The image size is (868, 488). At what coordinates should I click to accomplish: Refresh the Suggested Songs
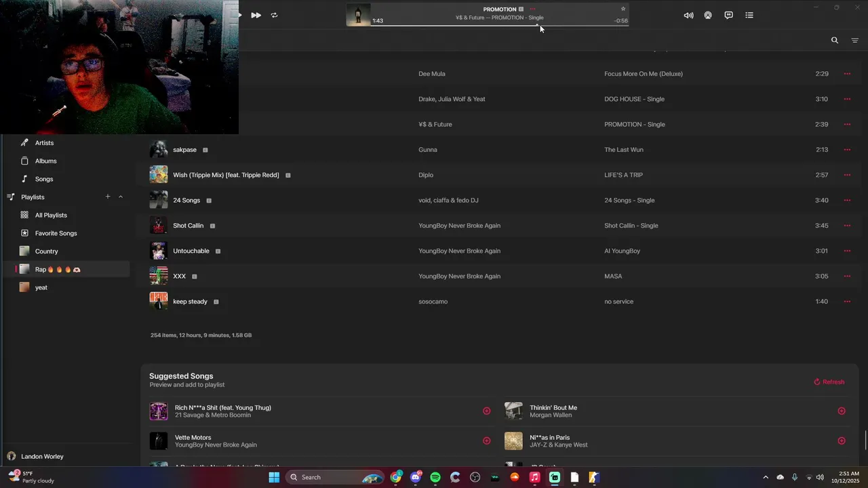pos(829,382)
